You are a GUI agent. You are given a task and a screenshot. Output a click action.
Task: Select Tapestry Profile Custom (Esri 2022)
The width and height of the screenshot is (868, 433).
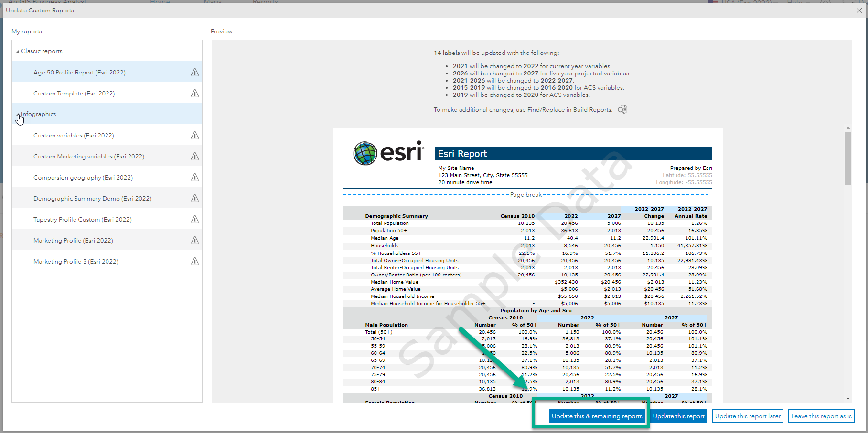coord(107,220)
